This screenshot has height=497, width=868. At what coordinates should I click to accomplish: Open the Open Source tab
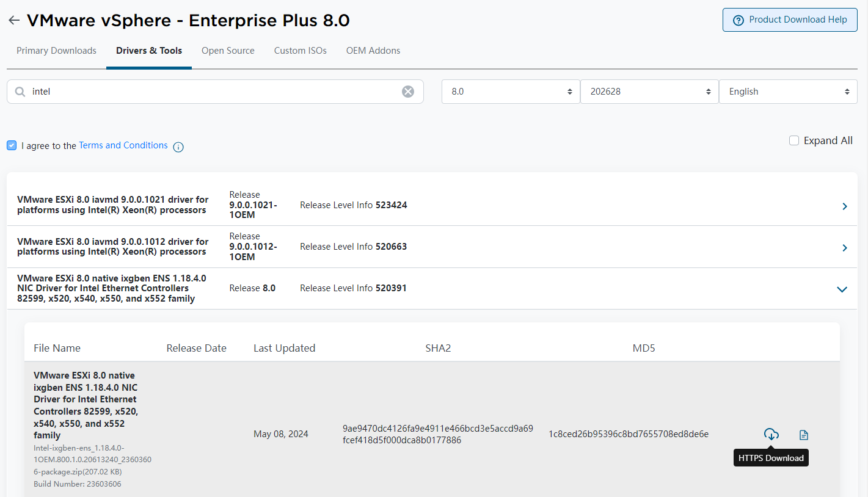228,51
